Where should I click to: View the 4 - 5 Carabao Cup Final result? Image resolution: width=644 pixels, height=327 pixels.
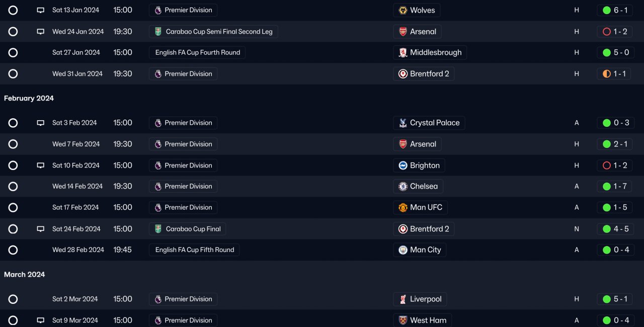tap(616, 229)
